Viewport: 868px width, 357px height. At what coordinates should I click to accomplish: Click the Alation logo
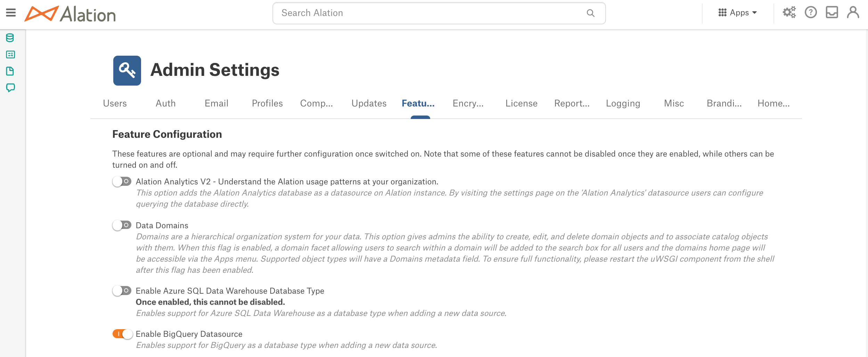point(70,14)
